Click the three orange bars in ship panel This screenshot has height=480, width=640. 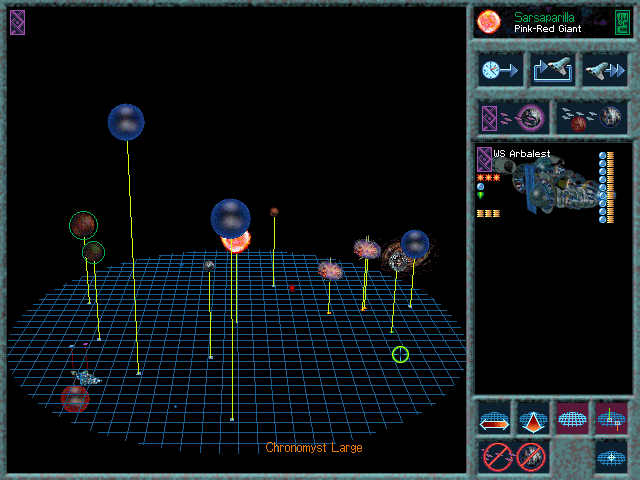coord(488,213)
